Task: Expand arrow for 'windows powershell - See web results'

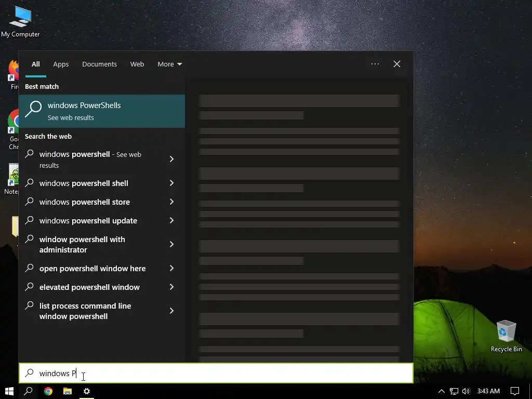Action: tap(171, 159)
